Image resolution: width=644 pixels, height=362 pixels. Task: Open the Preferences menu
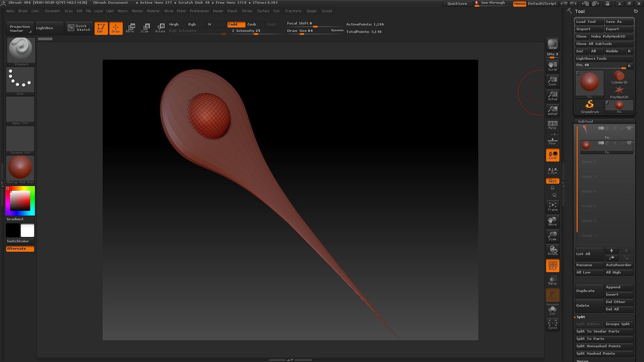coord(199,11)
